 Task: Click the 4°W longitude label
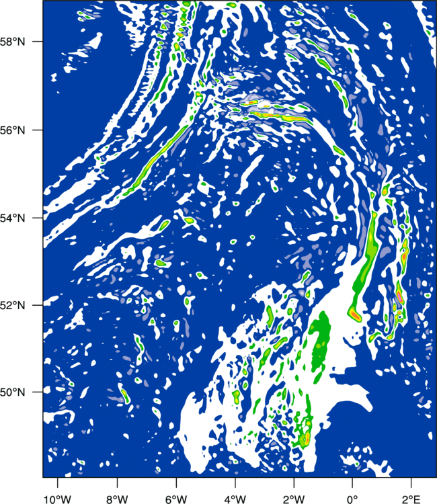pos(235,499)
